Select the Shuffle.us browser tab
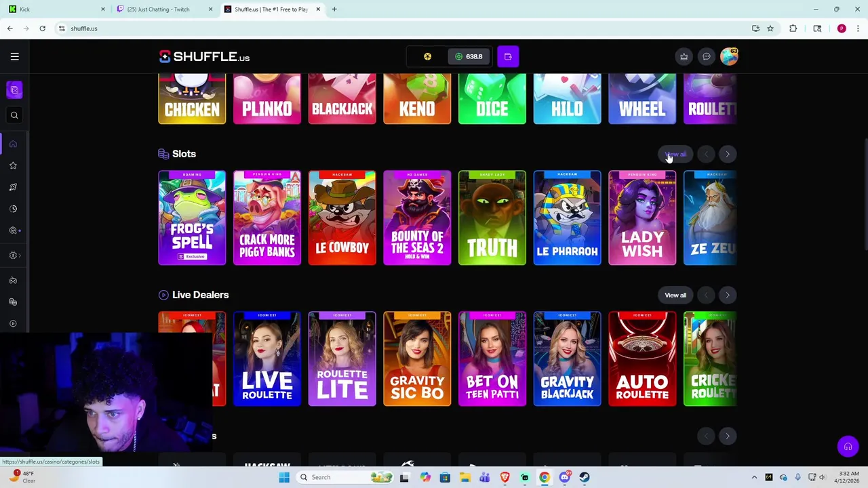868x488 pixels. click(272, 9)
